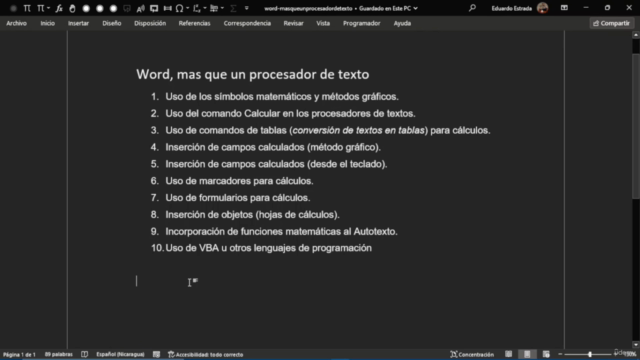640x360 pixels.
Task: Open the Archivo menu
Action: click(x=16, y=23)
